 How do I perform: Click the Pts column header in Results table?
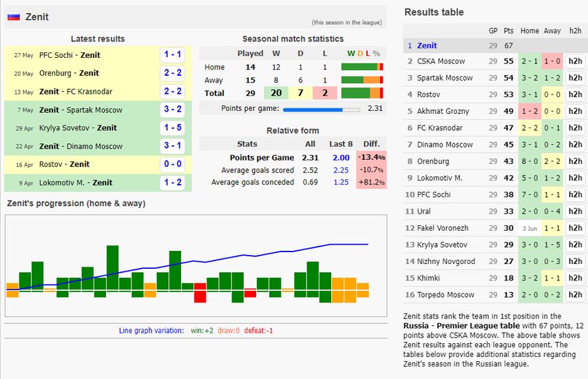click(509, 31)
